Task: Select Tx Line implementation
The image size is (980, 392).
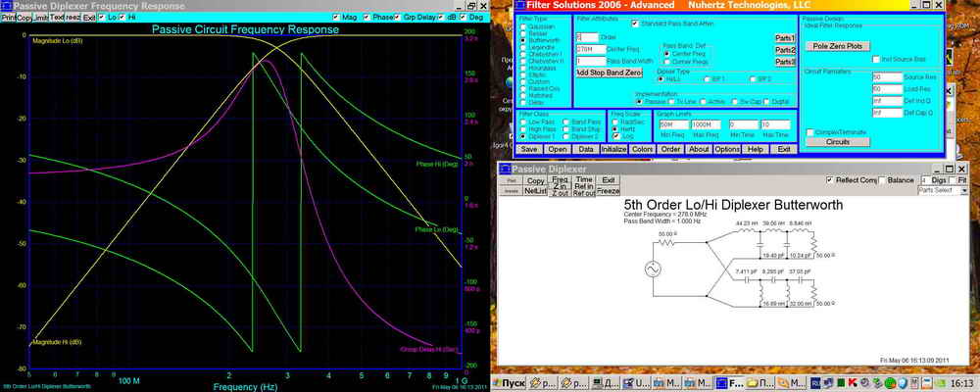Action: [671, 101]
